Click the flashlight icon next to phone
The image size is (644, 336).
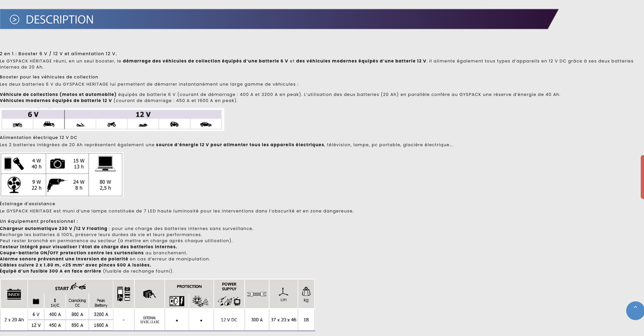coord(19,164)
